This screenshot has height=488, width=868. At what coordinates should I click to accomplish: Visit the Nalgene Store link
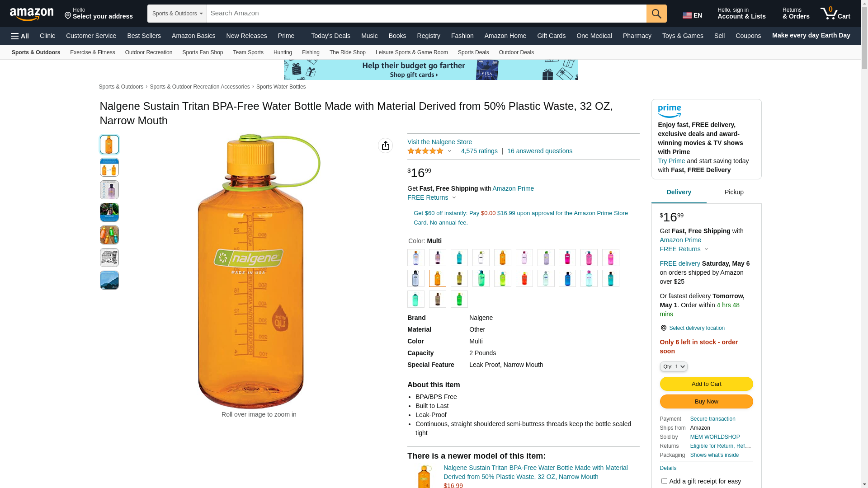[439, 142]
